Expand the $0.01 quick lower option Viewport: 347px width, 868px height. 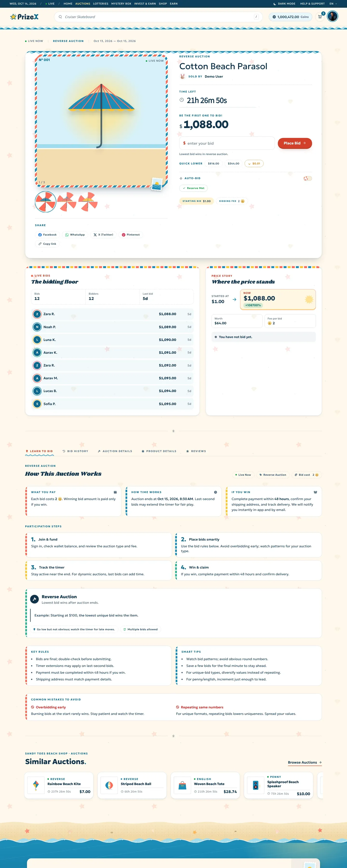[254, 163]
